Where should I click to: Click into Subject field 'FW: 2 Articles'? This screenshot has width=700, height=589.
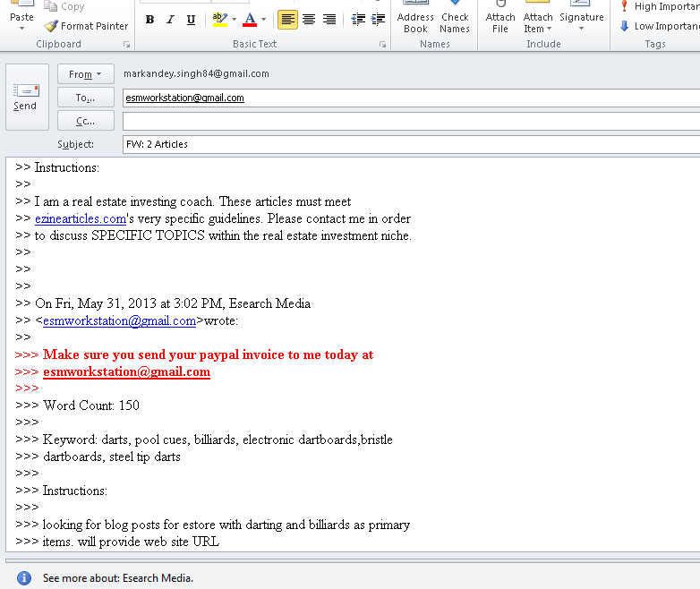[x=411, y=145]
